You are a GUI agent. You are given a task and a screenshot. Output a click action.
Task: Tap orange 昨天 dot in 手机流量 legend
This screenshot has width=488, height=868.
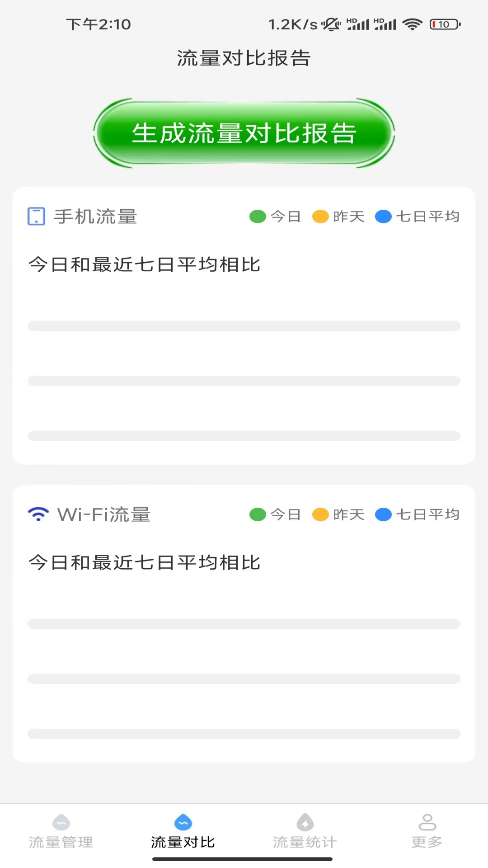click(320, 217)
